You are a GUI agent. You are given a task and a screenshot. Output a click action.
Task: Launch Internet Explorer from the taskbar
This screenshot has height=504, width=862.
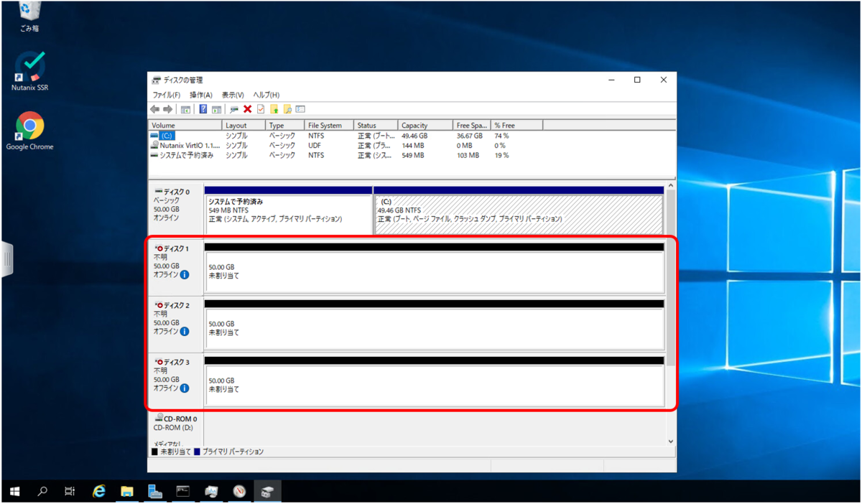coord(99,492)
